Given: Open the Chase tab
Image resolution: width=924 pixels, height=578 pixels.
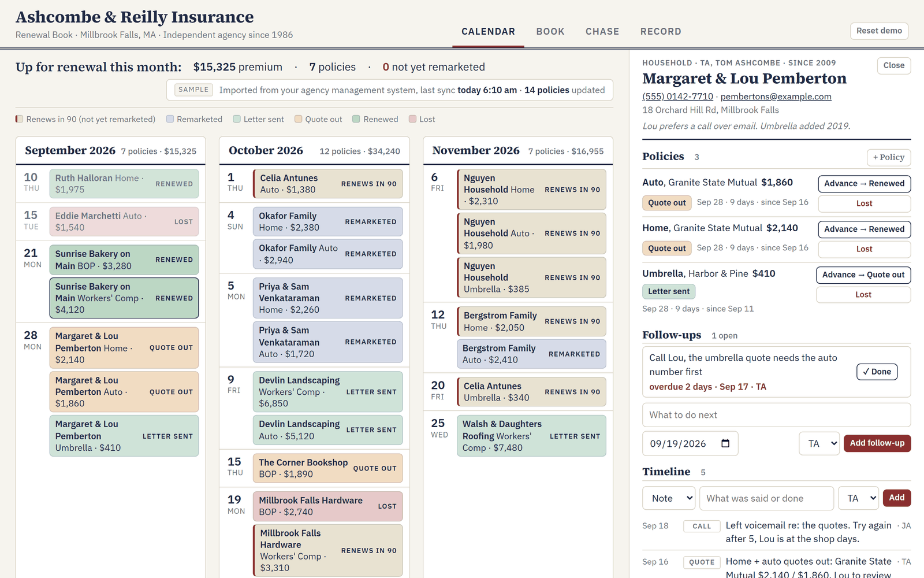Looking at the screenshot, I should point(602,32).
